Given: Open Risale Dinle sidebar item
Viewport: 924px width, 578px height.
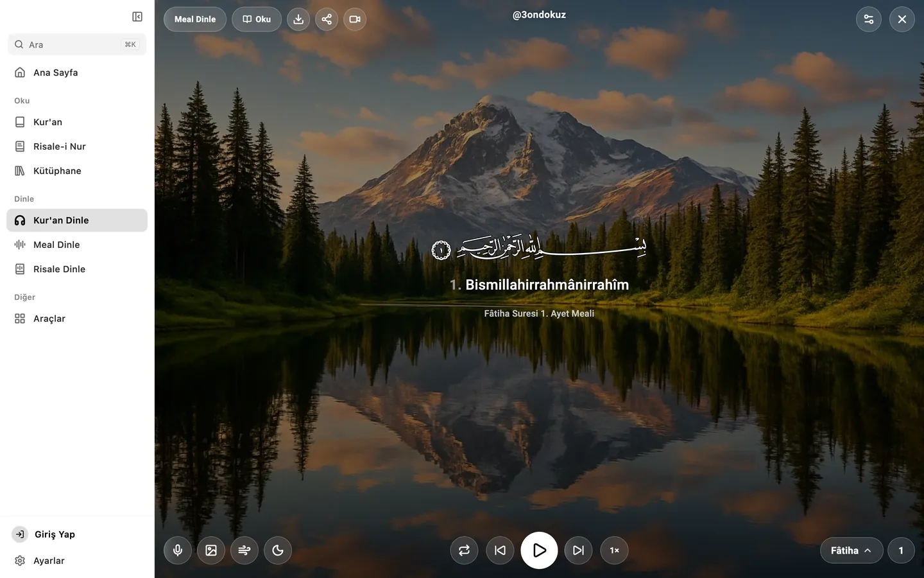Looking at the screenshot, I should point(77,269).
